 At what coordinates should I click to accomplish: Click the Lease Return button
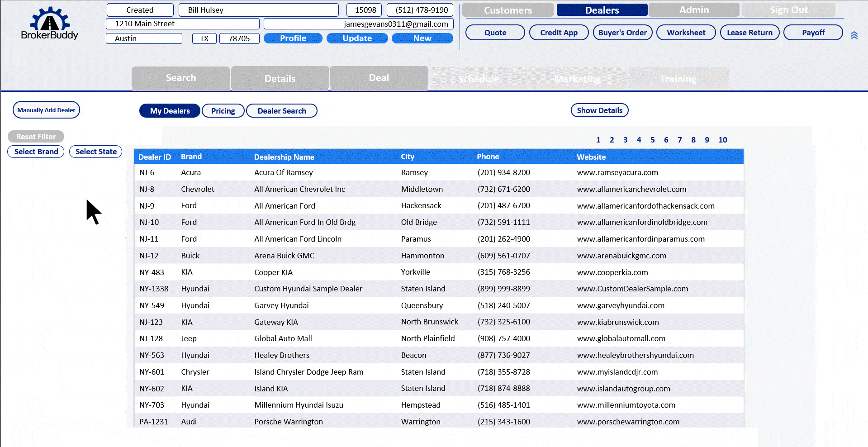(750, 33)
